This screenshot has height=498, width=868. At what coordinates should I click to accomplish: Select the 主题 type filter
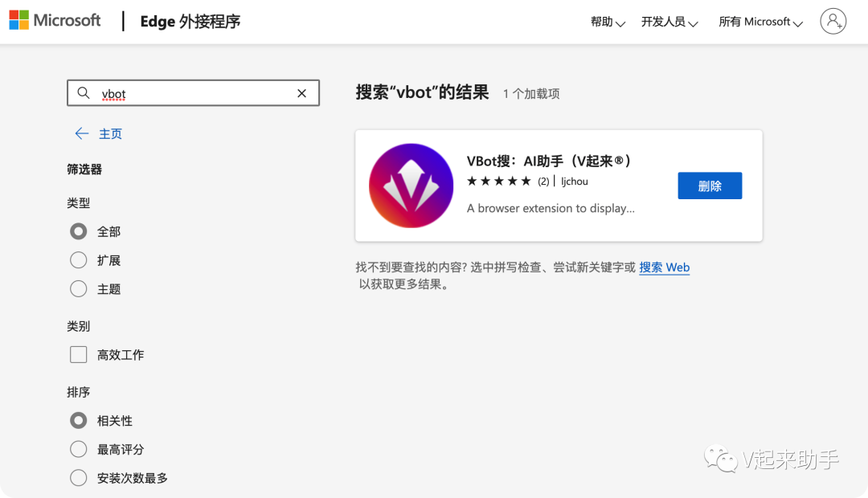click(x=78, y=288)
